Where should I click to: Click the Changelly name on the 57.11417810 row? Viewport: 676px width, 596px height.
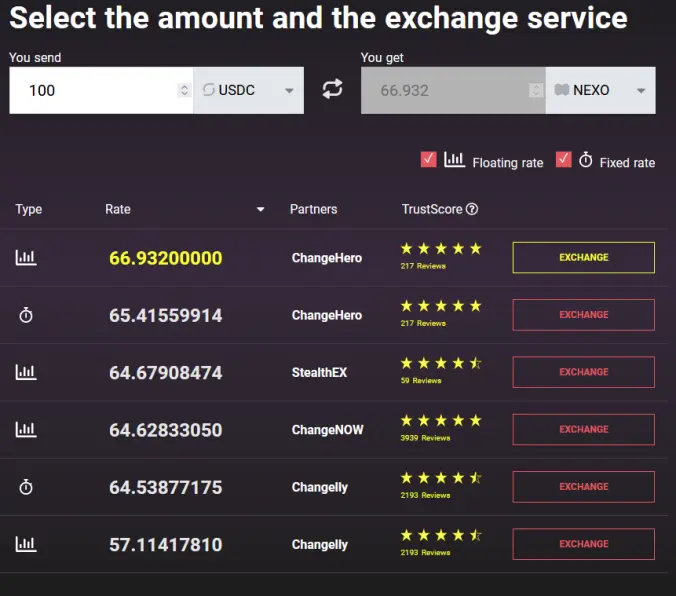(320, 545)
